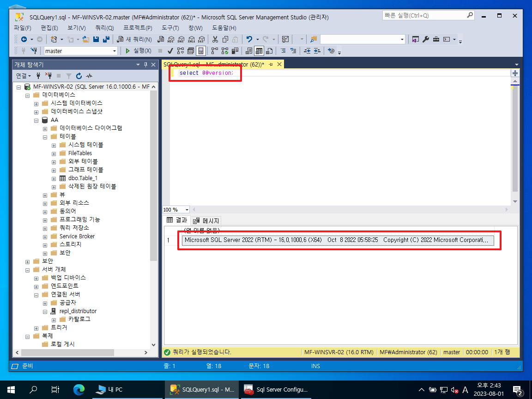Refresh the Object Explorer tree
The width and height of the screenshot is (532, 399).
(x=79, y=76)
